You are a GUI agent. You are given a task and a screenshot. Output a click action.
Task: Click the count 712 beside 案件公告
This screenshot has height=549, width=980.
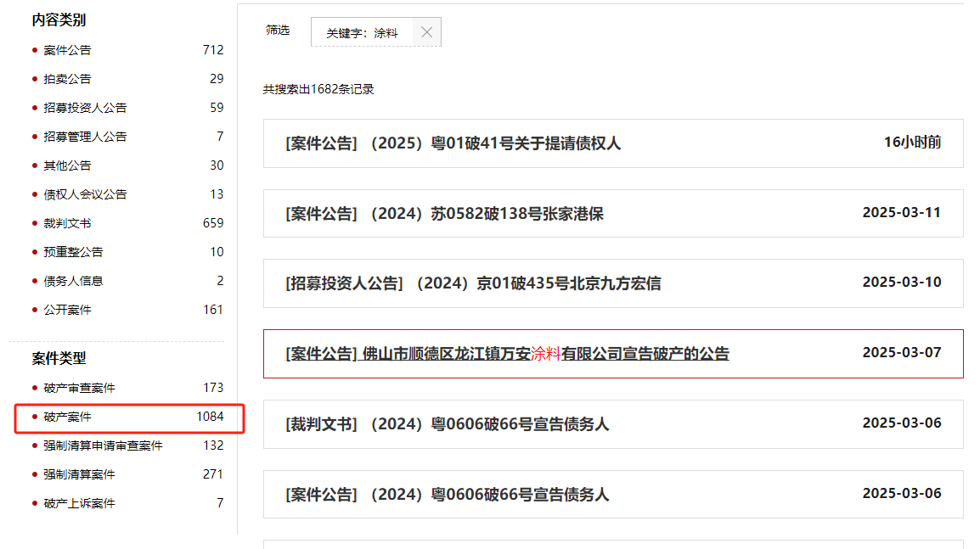pyautogui.click(x=213, y=50)
